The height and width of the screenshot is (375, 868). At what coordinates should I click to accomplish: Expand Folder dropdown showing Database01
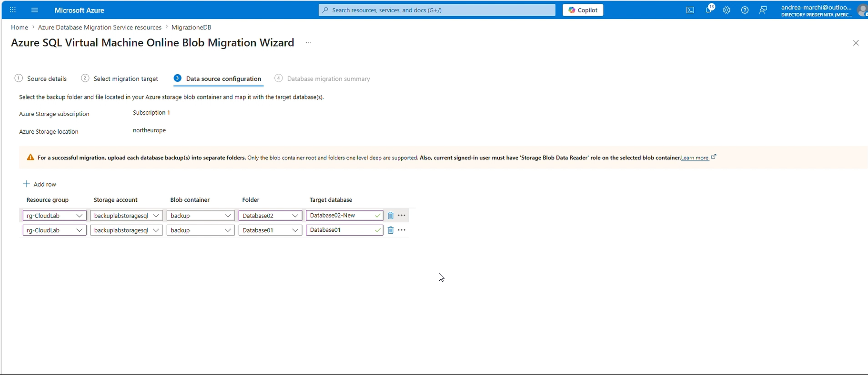(x=270, y=230)
